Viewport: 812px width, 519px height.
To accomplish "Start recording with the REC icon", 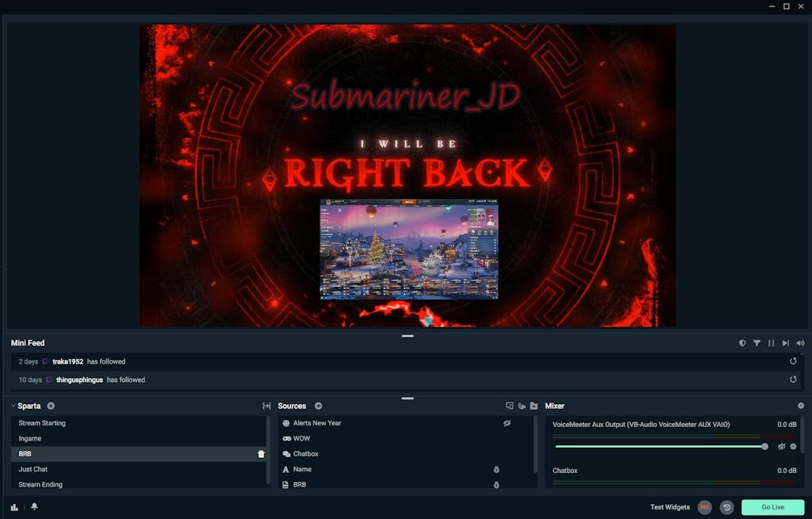I will click(705, 507).
